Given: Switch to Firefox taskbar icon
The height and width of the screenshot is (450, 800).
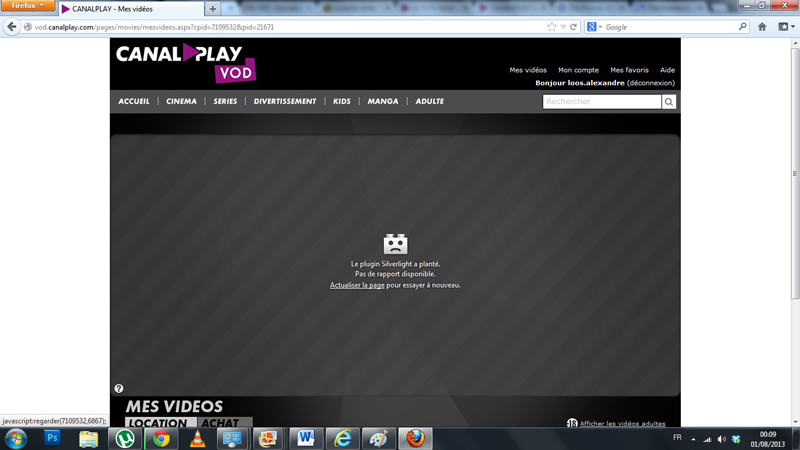Looking at the screenshot, I should pos(415,439).
